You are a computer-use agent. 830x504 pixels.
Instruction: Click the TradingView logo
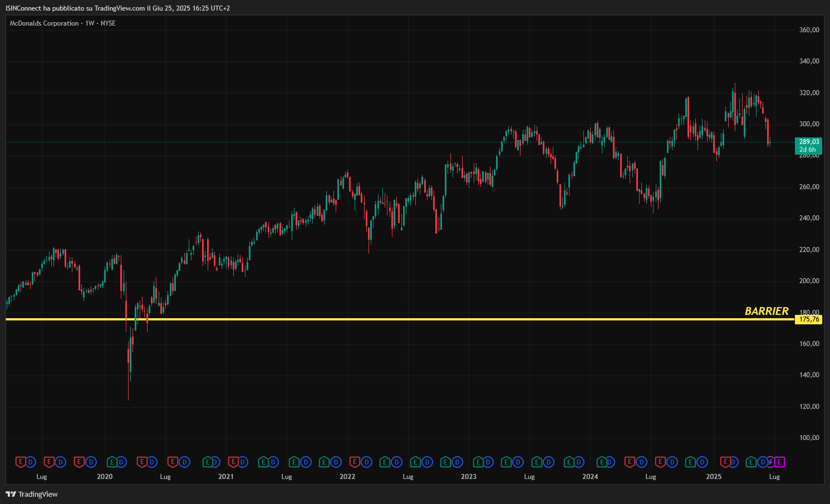[x=32, y=494]
